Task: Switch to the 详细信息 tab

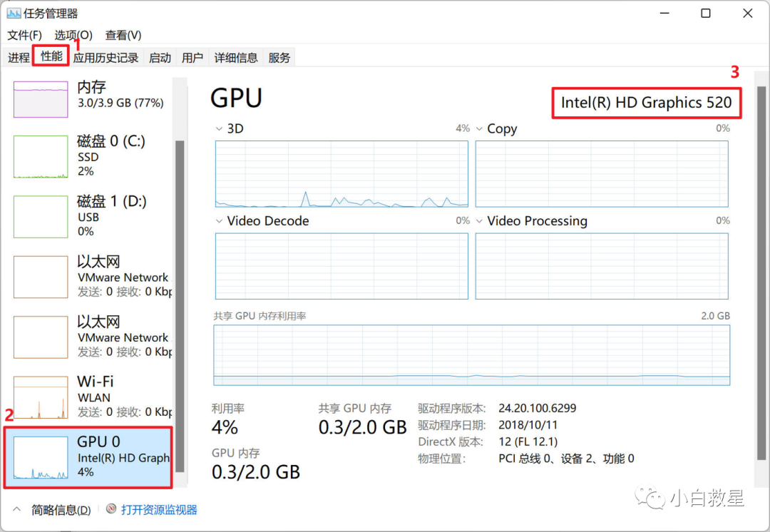Action: pyautogui.click(x=236, y=58)
